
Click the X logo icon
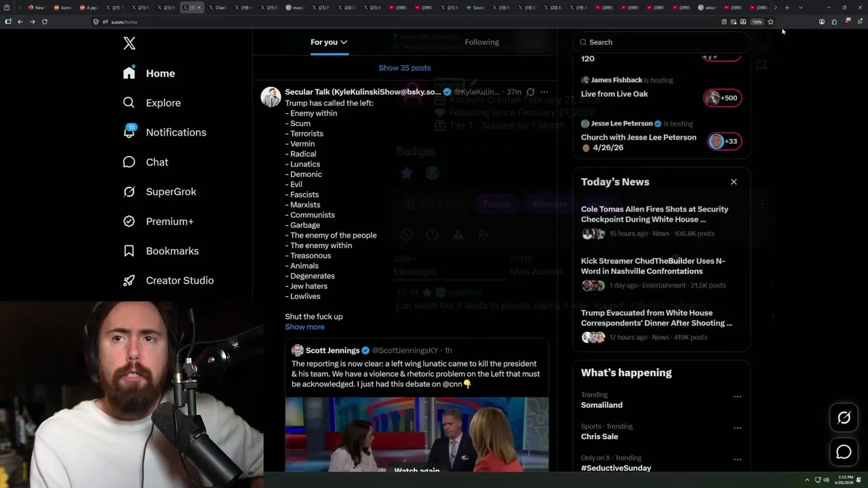pyautogui.click(x=130, y=43)
